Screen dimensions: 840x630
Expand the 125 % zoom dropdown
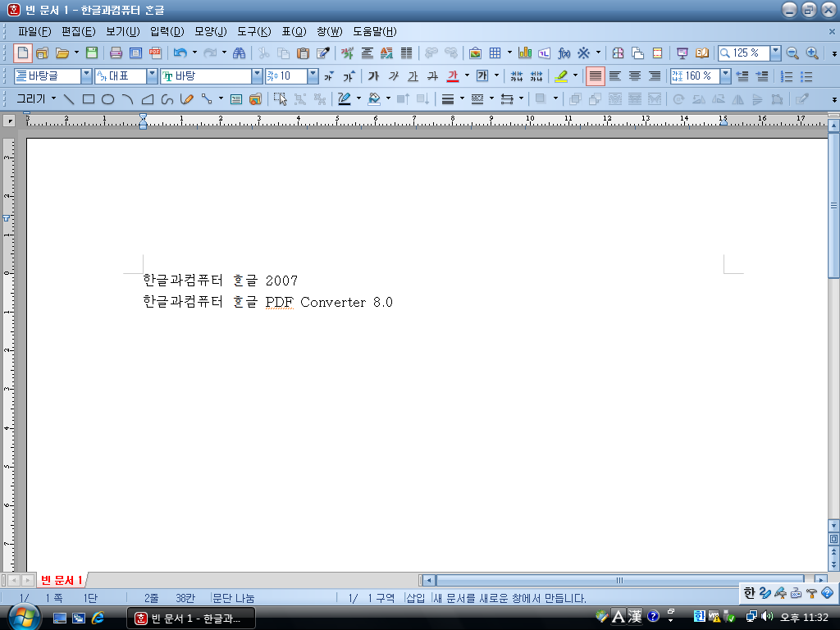point(776,53)
